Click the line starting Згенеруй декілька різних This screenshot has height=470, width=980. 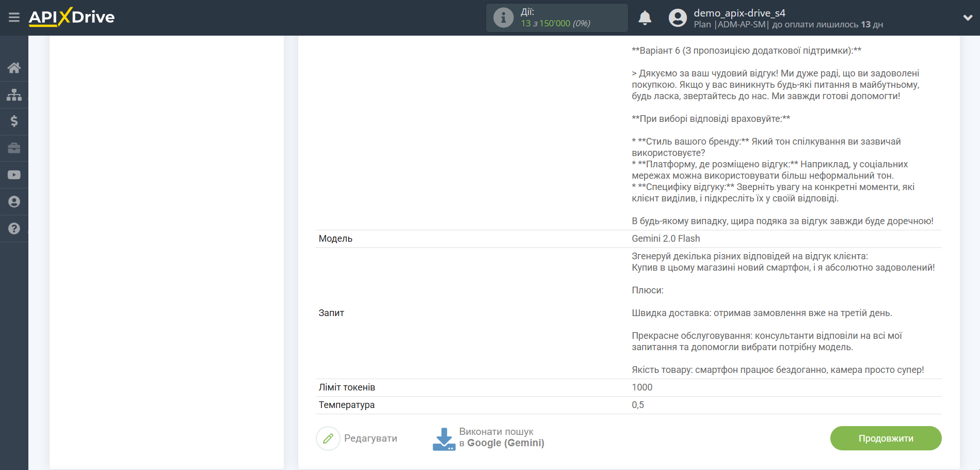tap(750, 256)
